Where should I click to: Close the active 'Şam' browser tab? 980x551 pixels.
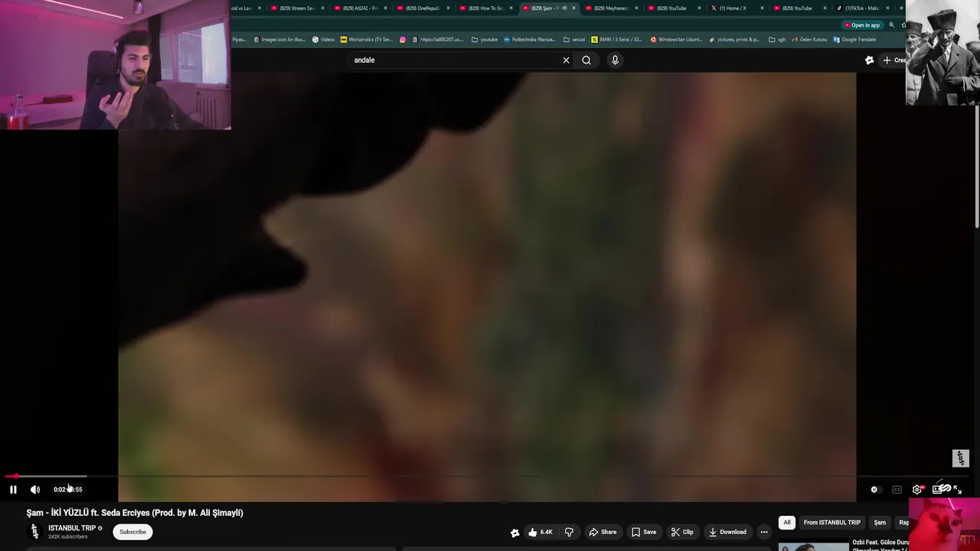tap(573, 8)
